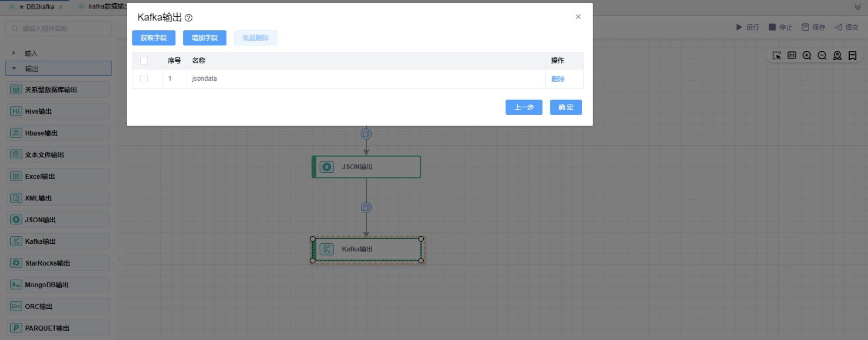
Task: Select MongoDB输出 component in sidebar
Action: tap(58, 285)
